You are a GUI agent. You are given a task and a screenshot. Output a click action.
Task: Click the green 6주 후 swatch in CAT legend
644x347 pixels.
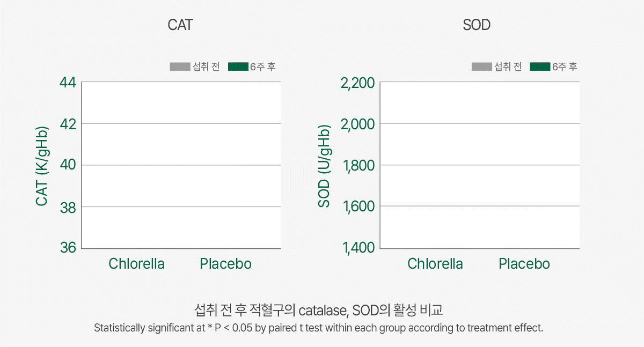[x=238, y=67]
